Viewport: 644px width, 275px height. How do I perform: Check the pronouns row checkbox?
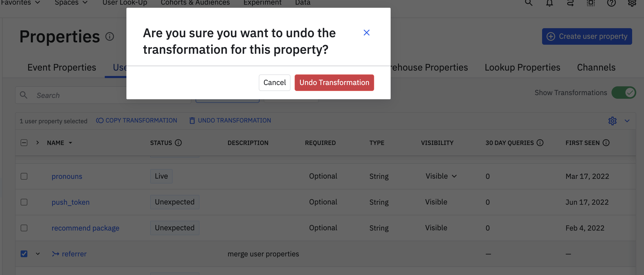(x=24, y=176)
